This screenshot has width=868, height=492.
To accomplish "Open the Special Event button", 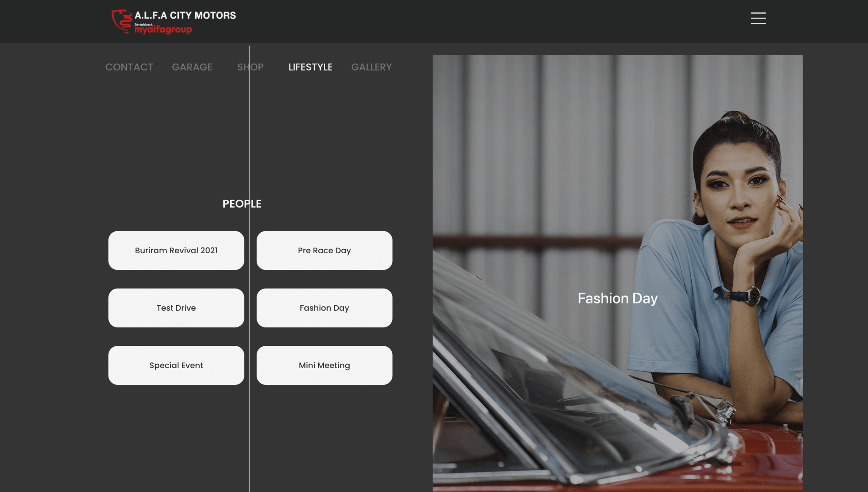I will 176,365.
